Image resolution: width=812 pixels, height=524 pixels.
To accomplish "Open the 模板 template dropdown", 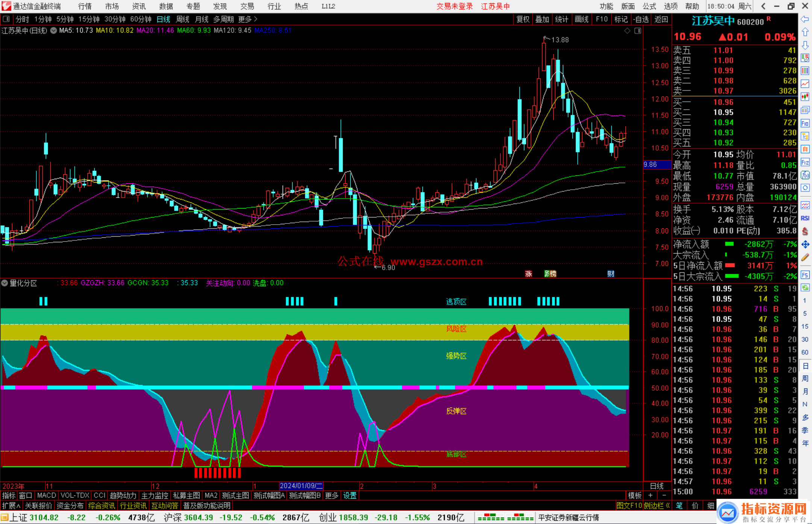I will [635, 495].
